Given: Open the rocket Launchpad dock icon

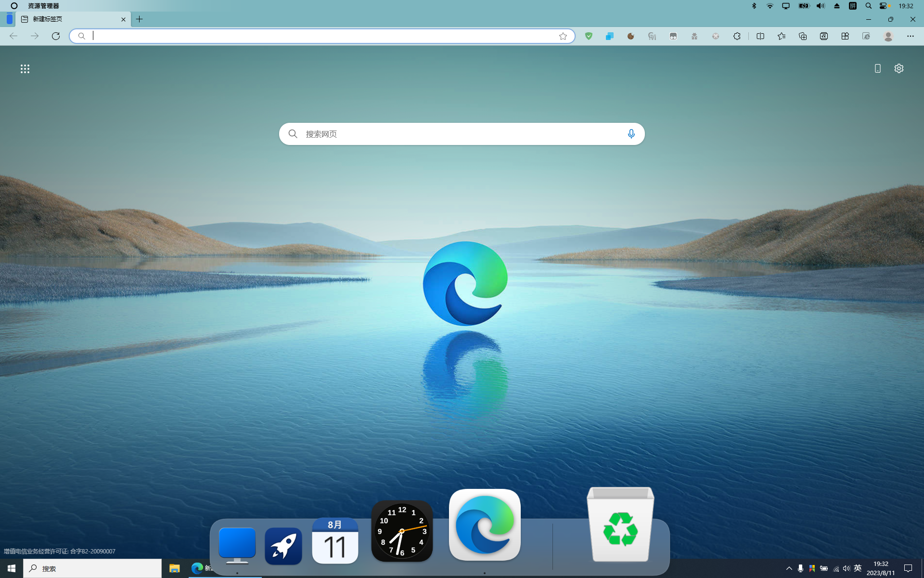Looking at the screenshot, I should pos(283,546).
